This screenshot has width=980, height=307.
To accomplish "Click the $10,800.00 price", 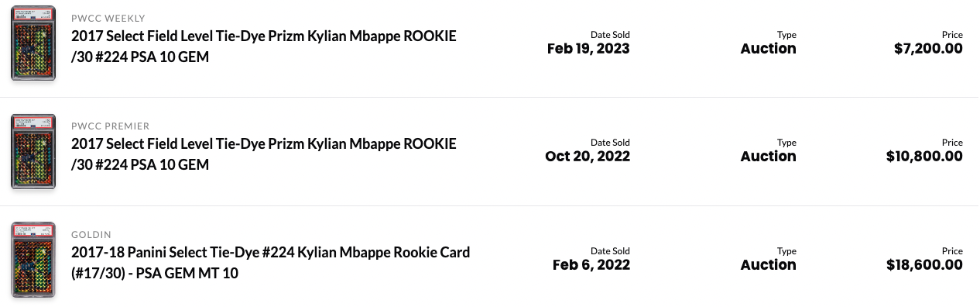I will point(924,157).
